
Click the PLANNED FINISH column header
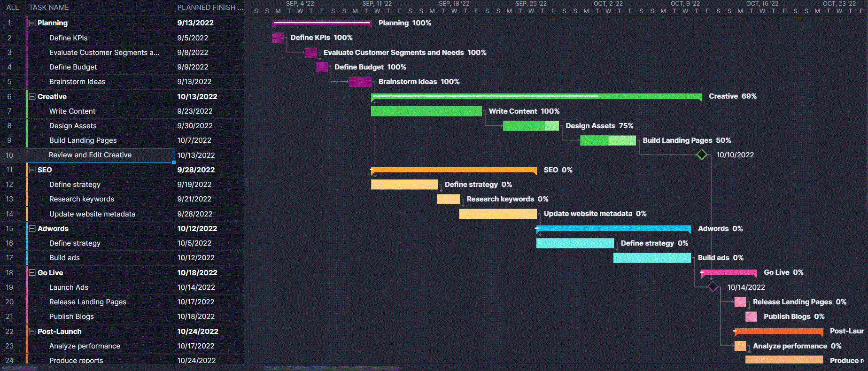(x=209, y=8)
